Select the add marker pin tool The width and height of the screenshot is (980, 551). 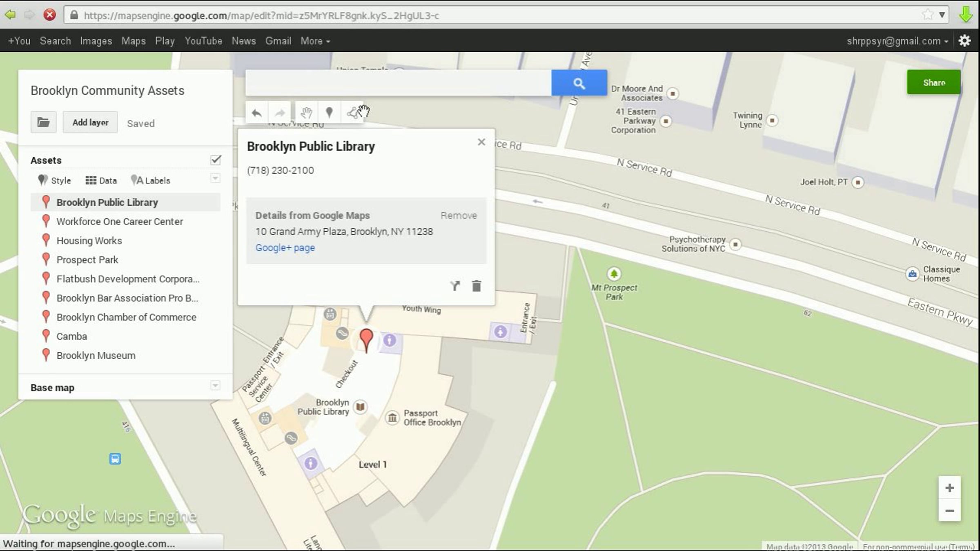pos(329,113)
